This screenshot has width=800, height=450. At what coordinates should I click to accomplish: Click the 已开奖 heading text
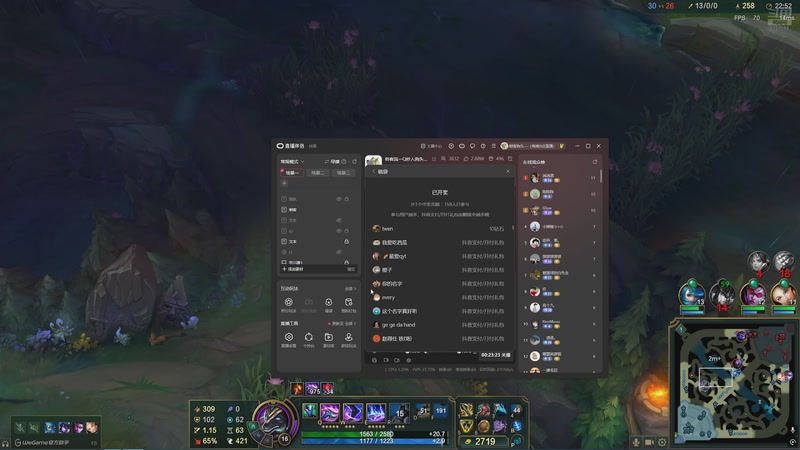point(440,193)
